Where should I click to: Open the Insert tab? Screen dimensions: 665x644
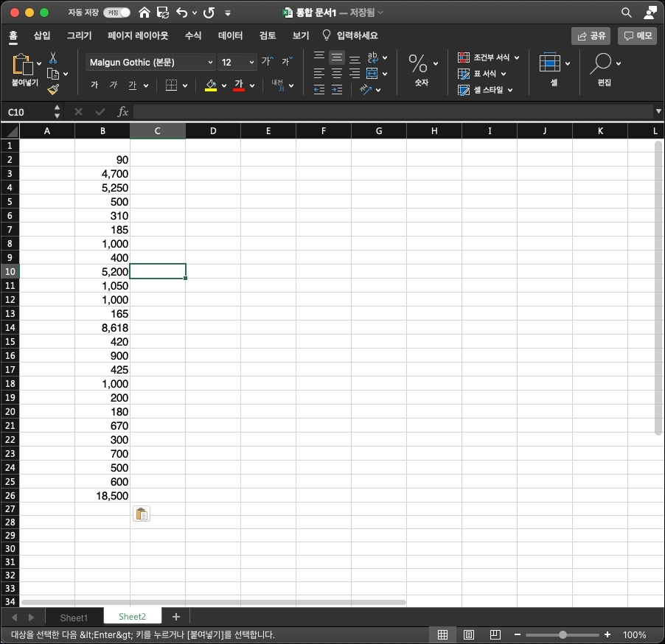(x=42, y=35)
